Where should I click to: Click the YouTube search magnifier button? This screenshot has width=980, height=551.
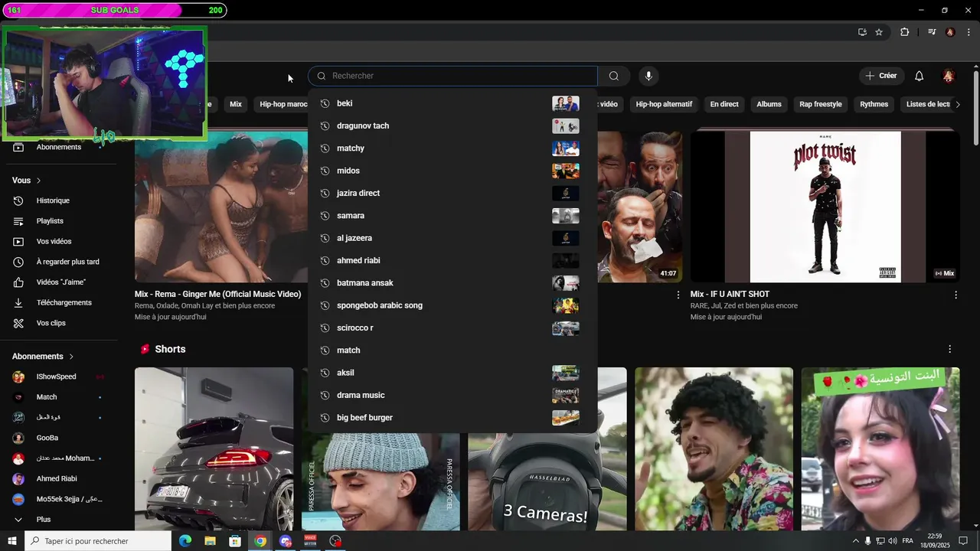tap(614, 76)
